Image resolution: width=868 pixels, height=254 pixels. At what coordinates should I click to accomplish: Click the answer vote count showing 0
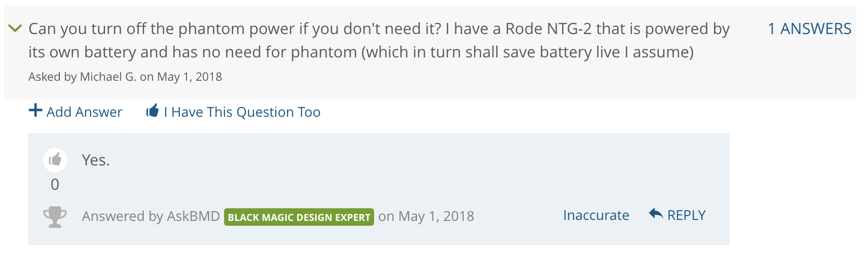(x=55, y=184)
